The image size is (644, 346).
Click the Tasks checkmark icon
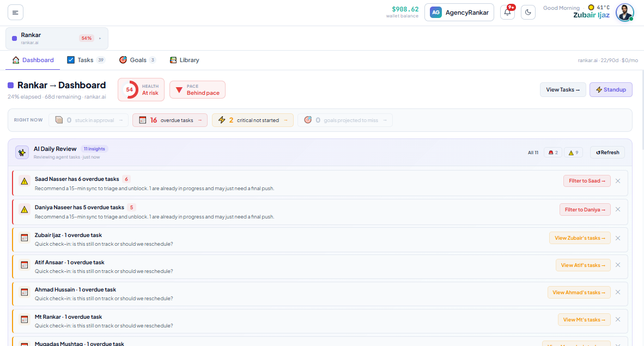point(71,60)
